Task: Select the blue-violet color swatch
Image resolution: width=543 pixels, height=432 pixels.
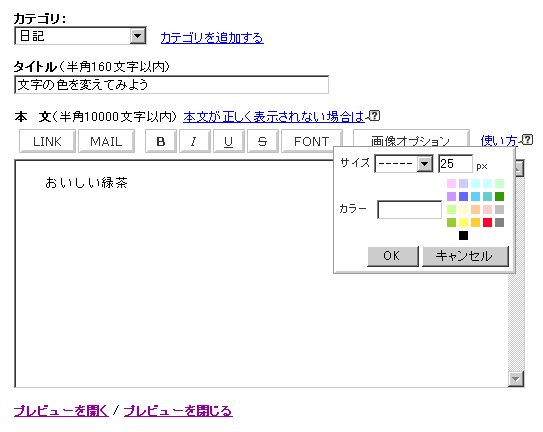Action: point(463,196)
